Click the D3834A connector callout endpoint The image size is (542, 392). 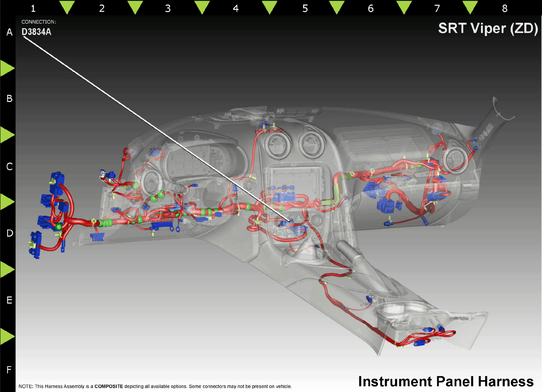pyautogui.click(x=289, y=221)
